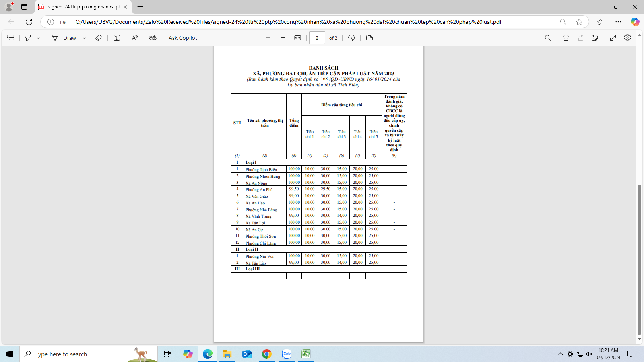Click the "Loại II" section row
The height and width of the screenshot is (362, 644).
[319, 249]
